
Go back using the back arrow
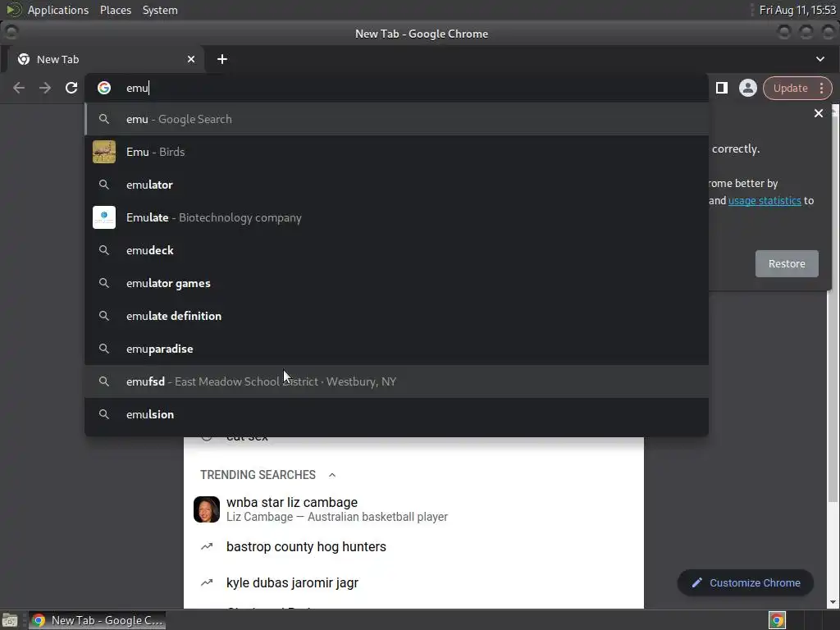(19, 88)
